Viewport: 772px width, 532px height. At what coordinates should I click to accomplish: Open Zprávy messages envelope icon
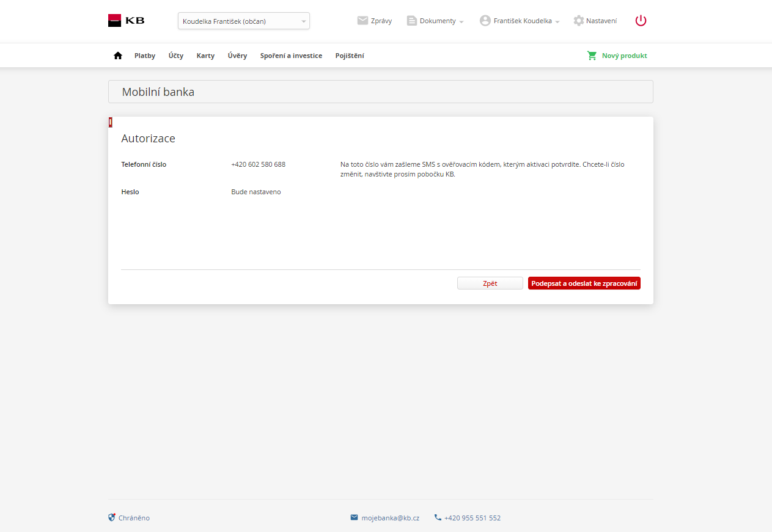pos(362,21)
